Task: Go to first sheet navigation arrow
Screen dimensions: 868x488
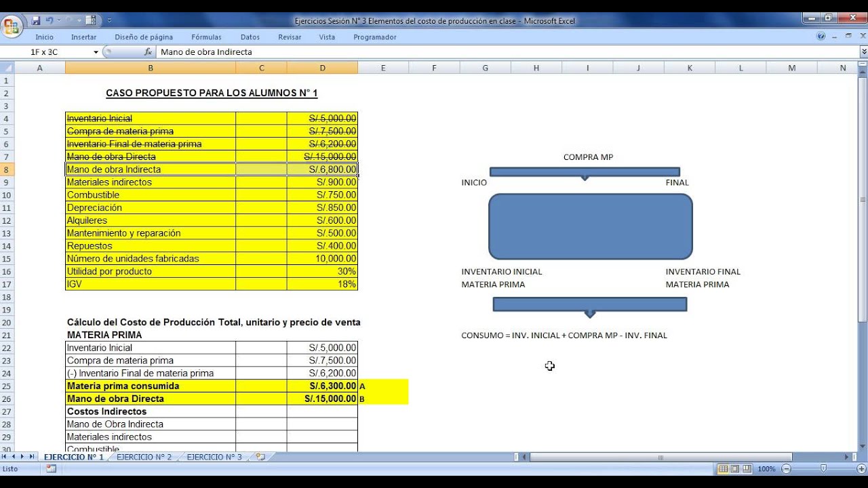Action: click(x=5, y=457)
